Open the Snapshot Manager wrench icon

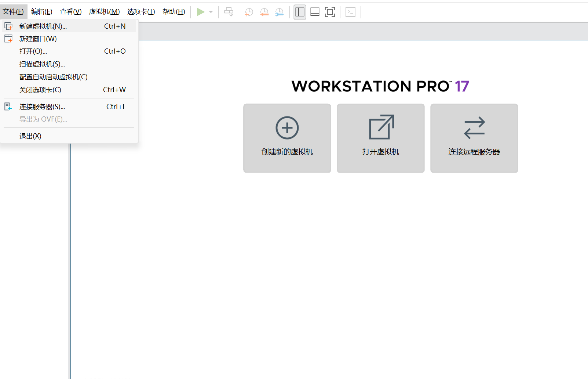280,12
